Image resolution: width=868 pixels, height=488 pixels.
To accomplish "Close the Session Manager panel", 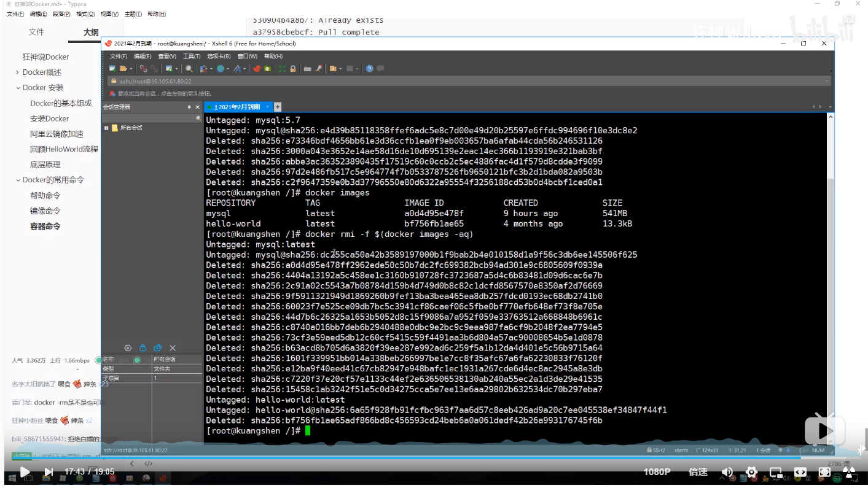I will click(x=197, y=107).
